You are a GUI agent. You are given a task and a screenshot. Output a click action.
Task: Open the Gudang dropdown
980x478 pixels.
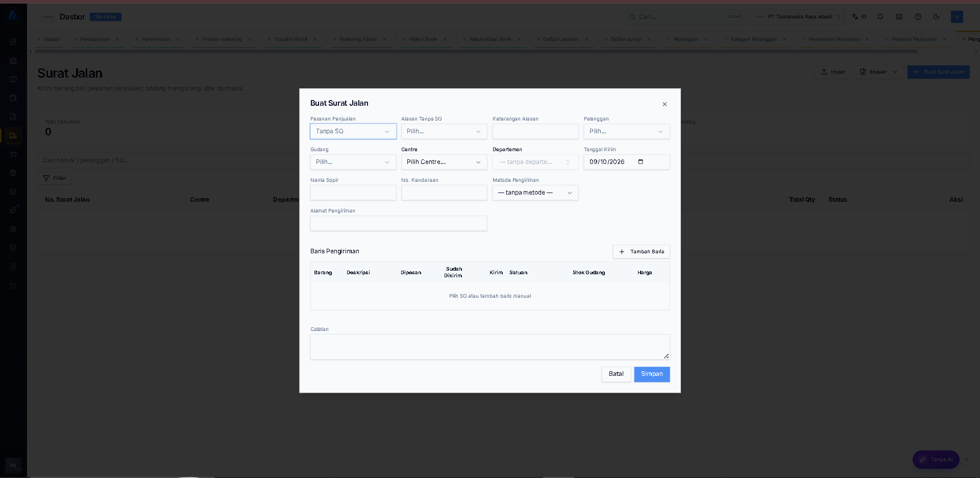click(353, 162)
